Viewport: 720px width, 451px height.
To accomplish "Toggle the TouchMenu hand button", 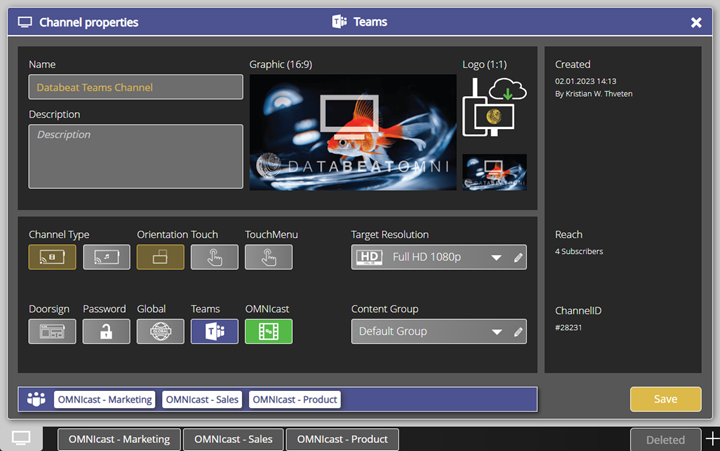I will (x=269, y=257).
